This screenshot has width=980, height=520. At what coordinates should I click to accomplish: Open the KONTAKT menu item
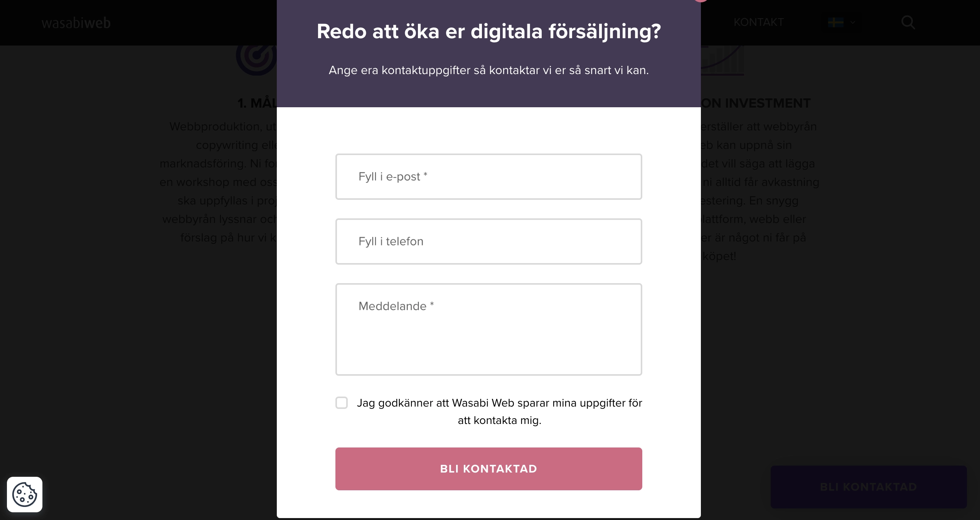click(x=758, y=22)
